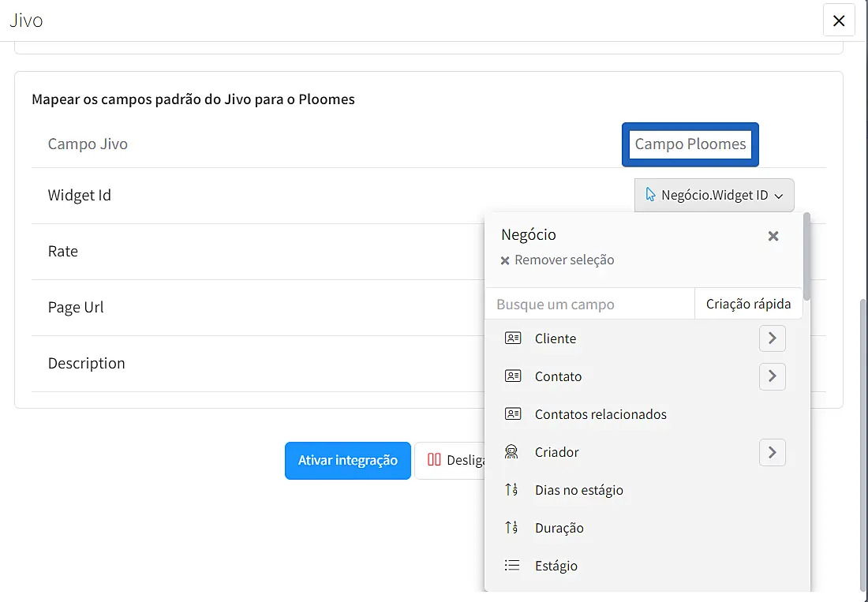Screen dimensions: 868x602
Task: Expand the Cliente submenu arrow
Action: [x=772, y=338]
